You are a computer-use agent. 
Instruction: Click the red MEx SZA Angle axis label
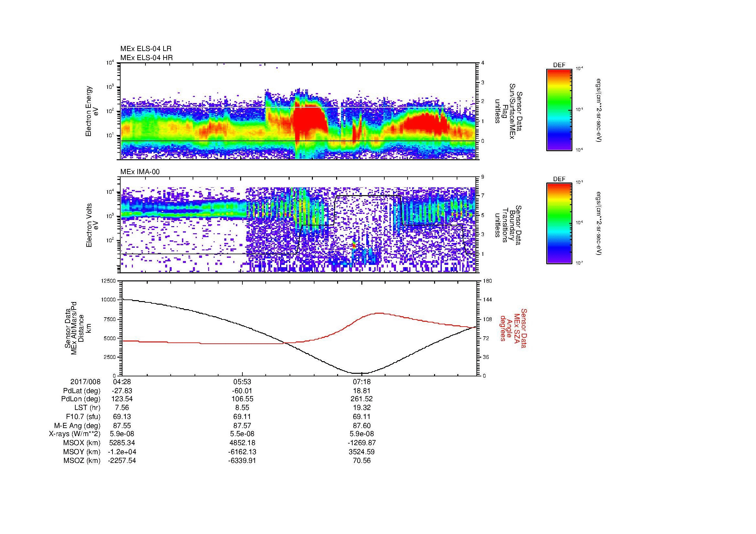[x=513, y=328]
